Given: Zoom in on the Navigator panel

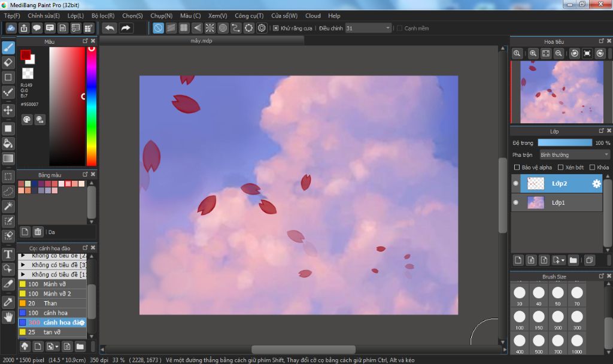Looking at the screenshot, I should tap(533, 53).
